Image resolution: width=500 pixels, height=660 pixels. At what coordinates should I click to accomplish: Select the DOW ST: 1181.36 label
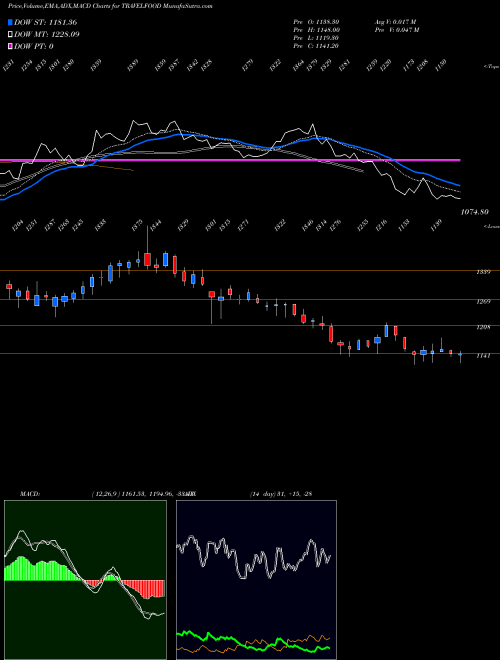pyautogui.click(x=45, y=22)
